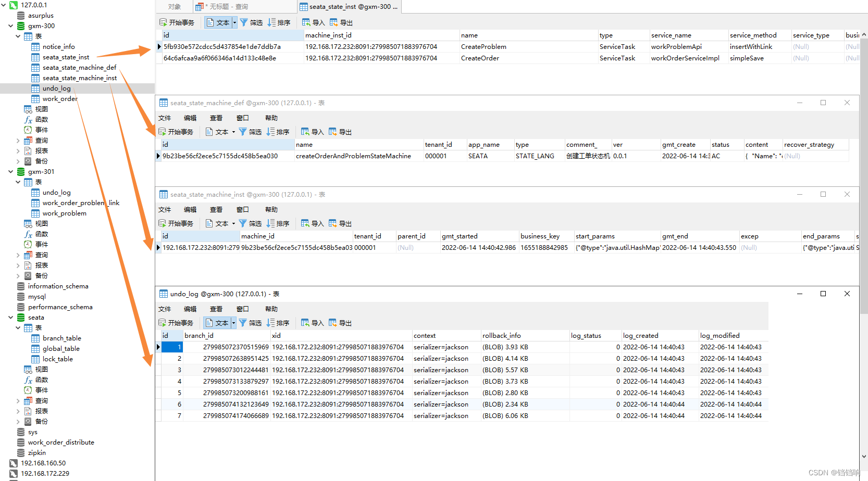Open 查看 menu in seata_state_machine_inst window
The width and height of the screenshot is (868, 481).
216,210
